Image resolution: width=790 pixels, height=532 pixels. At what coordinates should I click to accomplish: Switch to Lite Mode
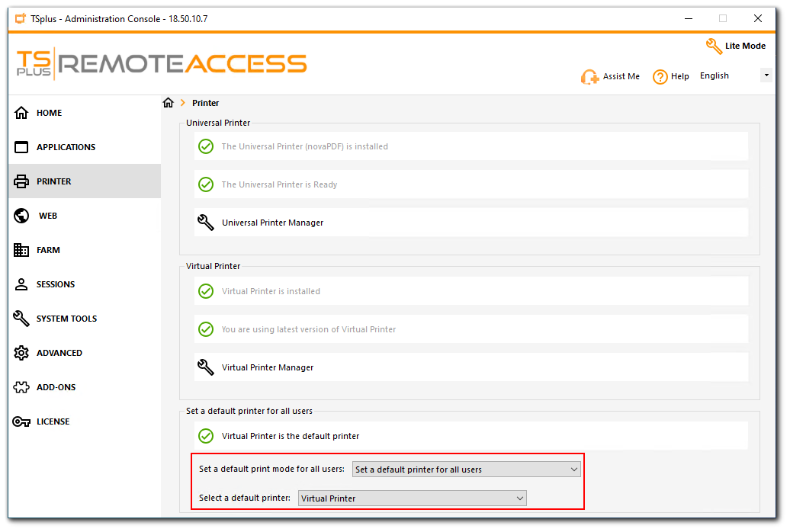736,46
